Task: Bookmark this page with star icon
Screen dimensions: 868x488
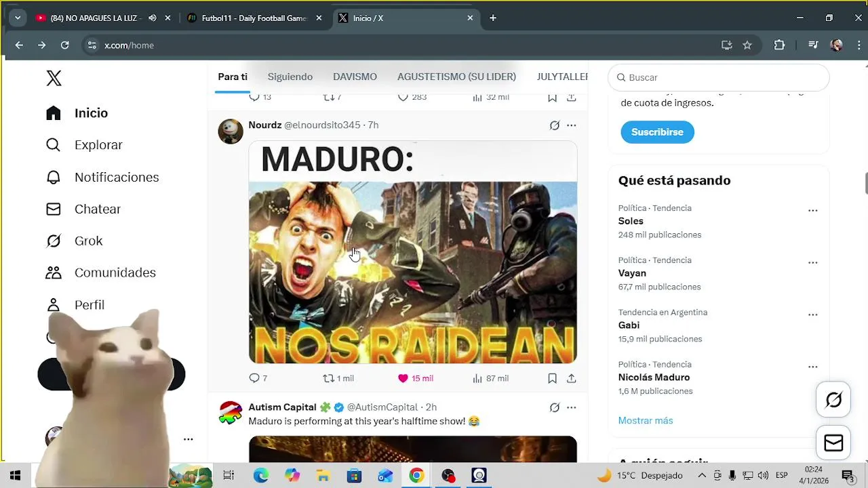Action: (x=747, y=45)
